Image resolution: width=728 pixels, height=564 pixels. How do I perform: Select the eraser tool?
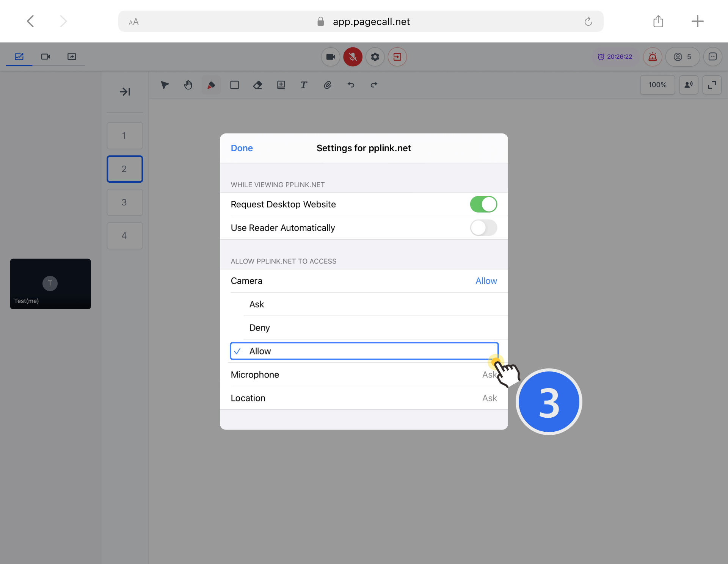coord(258,85)
